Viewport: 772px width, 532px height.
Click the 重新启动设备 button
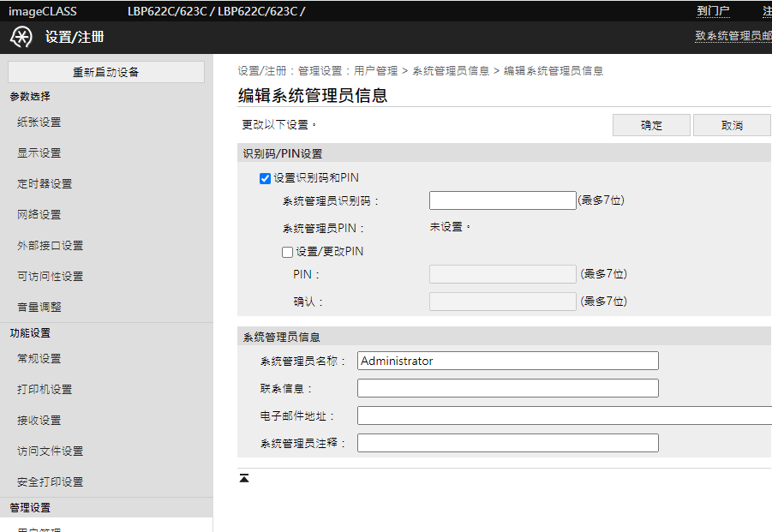(x=106, y=72)
